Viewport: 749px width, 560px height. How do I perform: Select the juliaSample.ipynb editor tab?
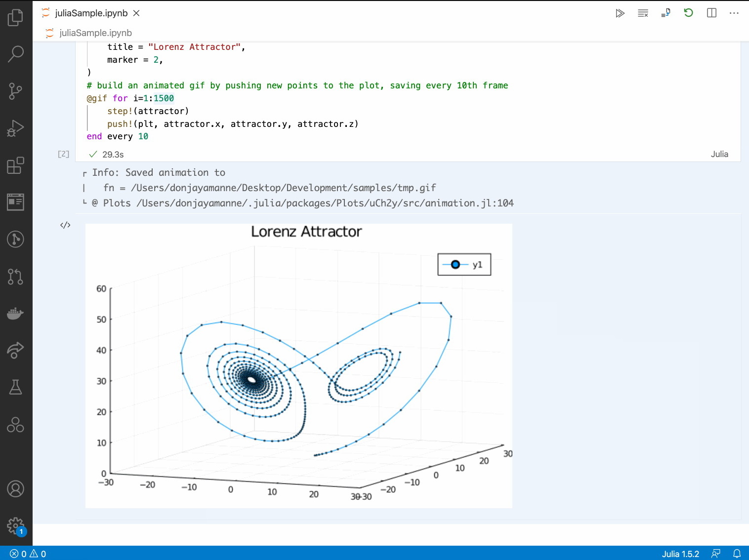click(91, 13)
